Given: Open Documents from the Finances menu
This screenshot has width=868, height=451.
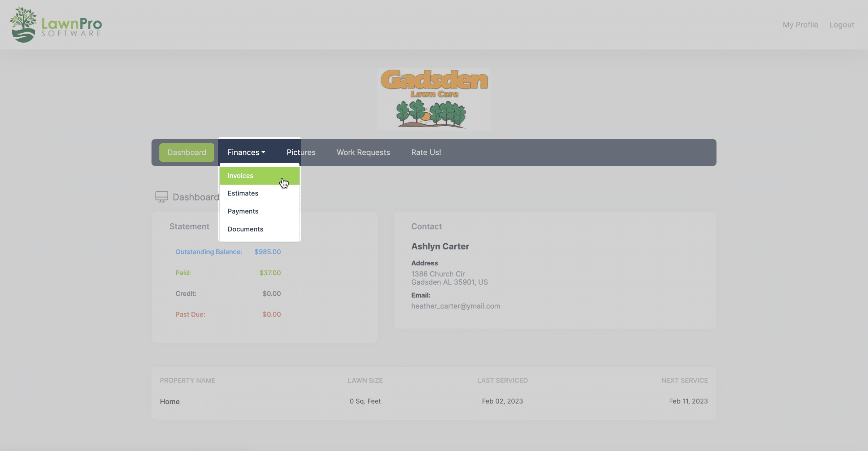Looking at the screenshot, I should tap(259, 229).
